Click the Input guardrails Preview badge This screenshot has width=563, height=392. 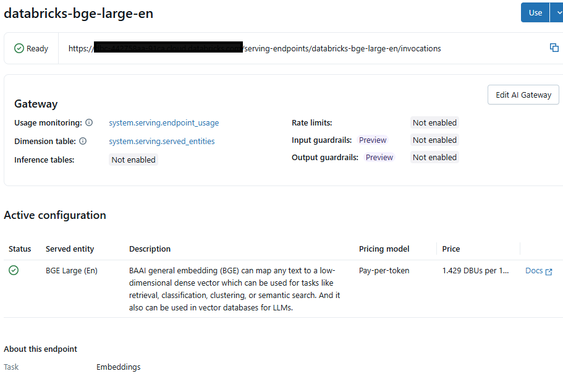click(x=373, y=140)
